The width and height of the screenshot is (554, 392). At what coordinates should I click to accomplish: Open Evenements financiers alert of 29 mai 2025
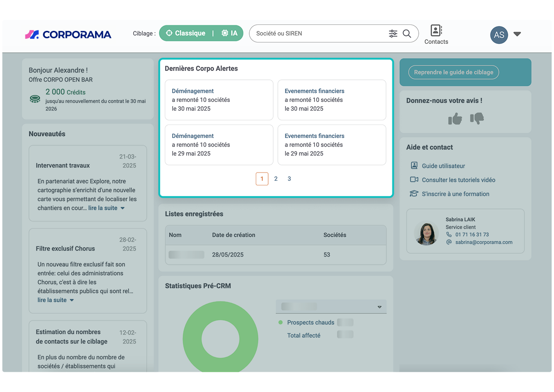click(332, 145)
